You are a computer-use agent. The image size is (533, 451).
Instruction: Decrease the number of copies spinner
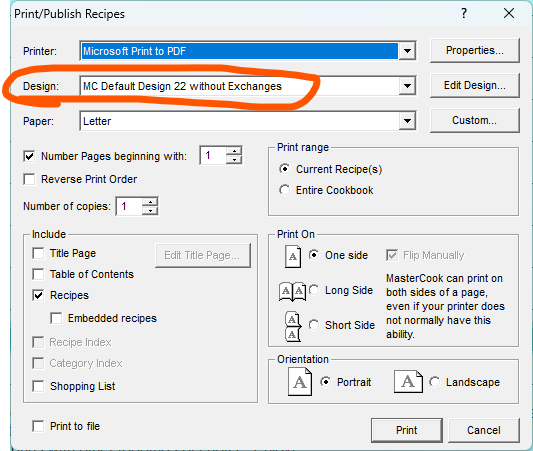(150, 210)
